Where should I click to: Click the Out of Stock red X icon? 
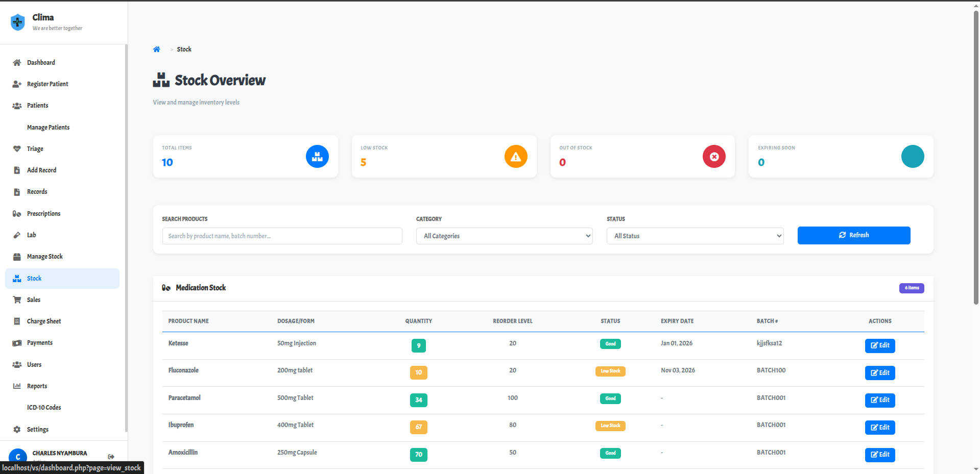point(714,157)
